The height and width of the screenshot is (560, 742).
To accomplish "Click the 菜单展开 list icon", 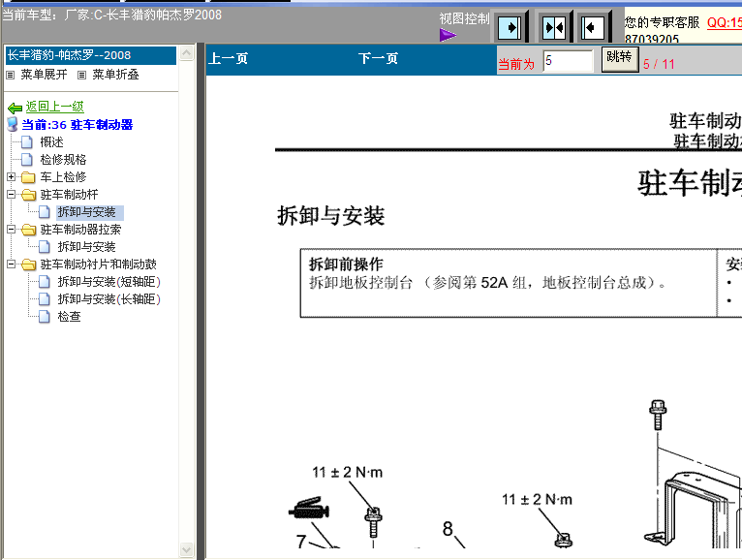I will click(x=11, y=75).
